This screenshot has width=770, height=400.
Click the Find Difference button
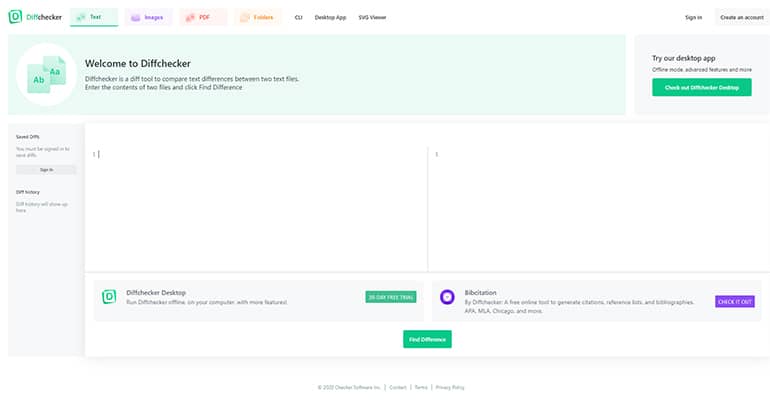click(427, 339)
